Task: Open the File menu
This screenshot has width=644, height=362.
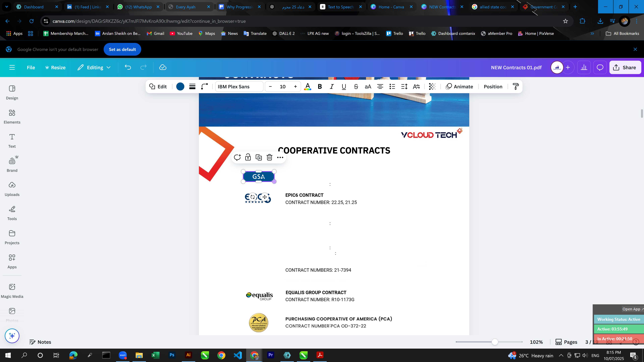Action: click(31, 67)
